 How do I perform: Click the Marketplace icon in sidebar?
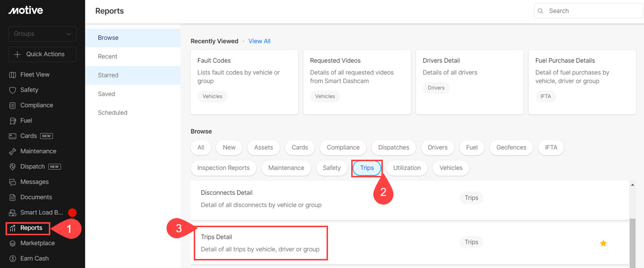pyautogui.click(x=13, y=243)
